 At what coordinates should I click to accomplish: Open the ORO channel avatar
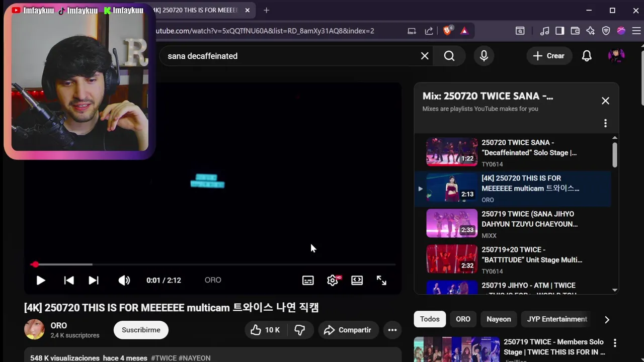point(34,329)
